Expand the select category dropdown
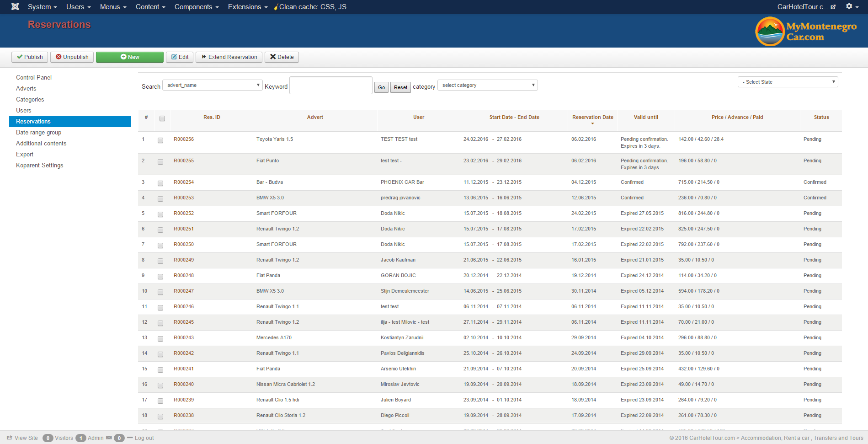This screenshot has width=868, height=444. coord(487,86)
